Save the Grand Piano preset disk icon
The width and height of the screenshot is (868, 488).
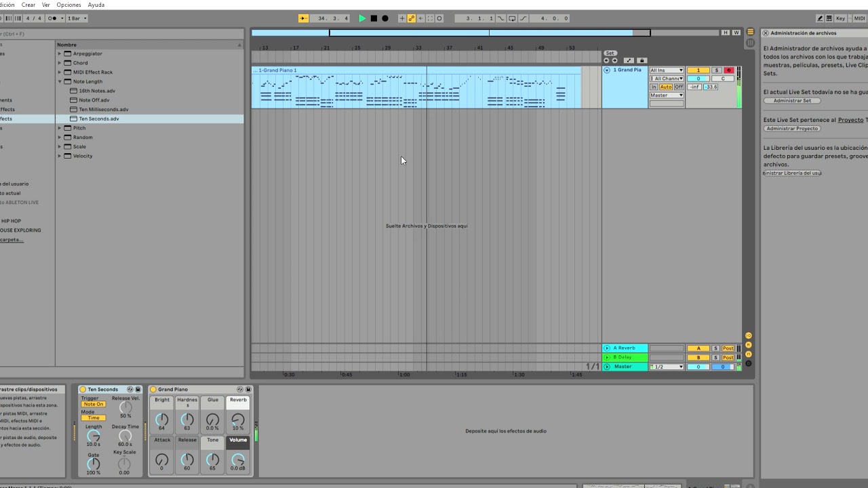tap(248, 389)
